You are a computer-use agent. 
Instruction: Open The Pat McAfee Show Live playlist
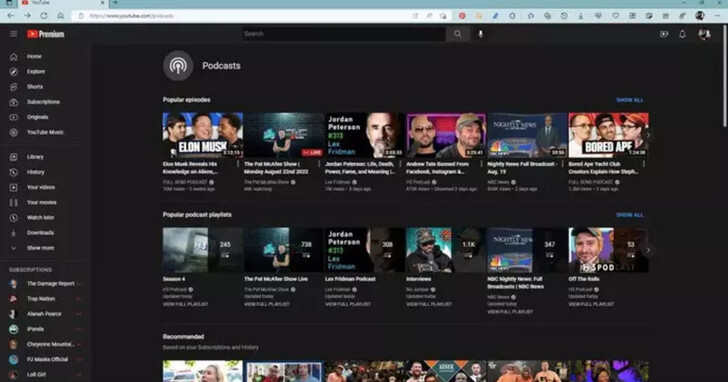tap(284, 250)
